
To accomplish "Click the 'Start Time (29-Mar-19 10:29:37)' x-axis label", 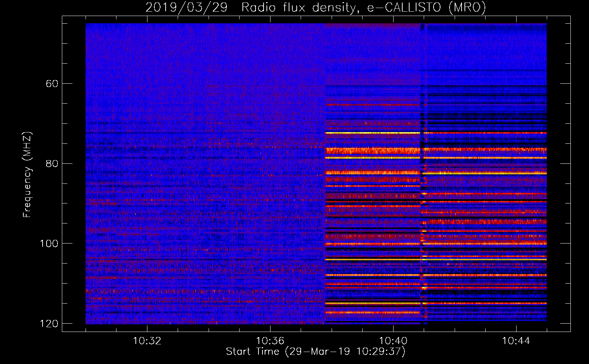I will (316, 352).
